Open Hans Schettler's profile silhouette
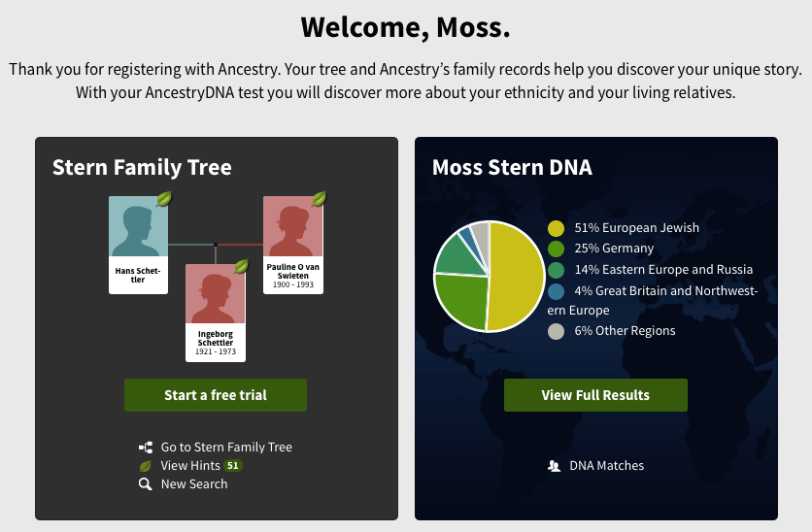 pyautogui.click(x=138, y=228)
